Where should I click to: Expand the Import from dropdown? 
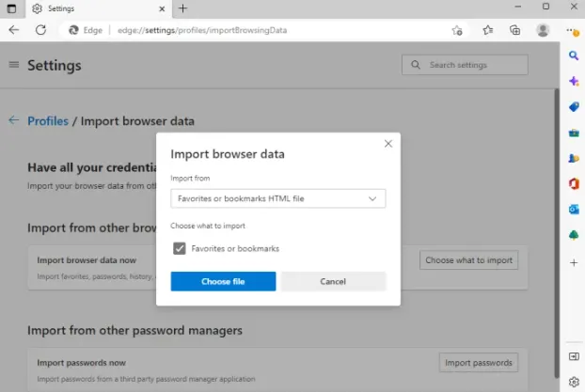coord(277,199)
